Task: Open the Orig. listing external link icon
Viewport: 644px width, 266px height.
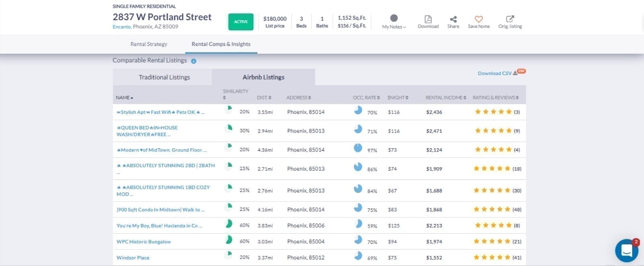Action: (510, 19)
